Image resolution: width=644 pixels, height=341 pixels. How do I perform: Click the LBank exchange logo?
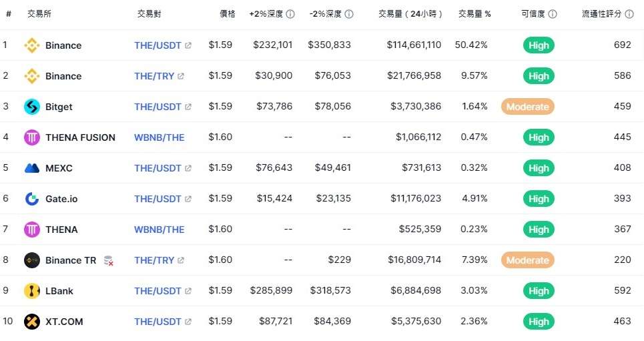click(x=32, y=291)
